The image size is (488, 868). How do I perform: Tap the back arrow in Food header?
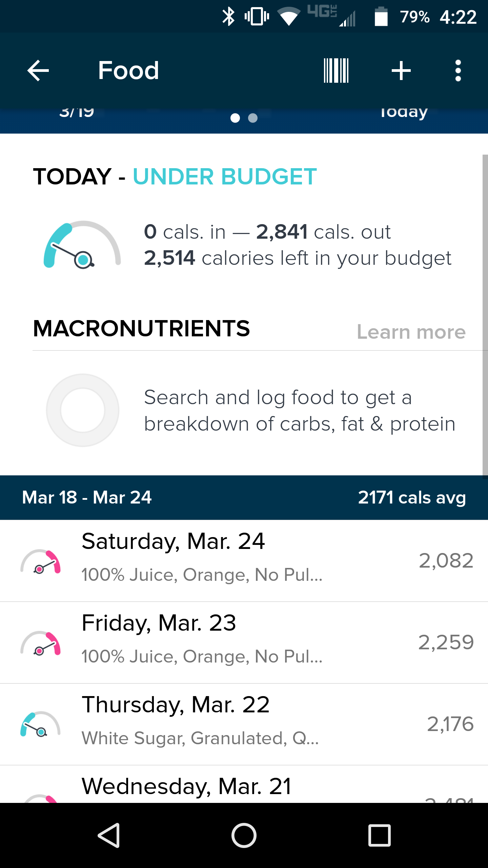38,71
